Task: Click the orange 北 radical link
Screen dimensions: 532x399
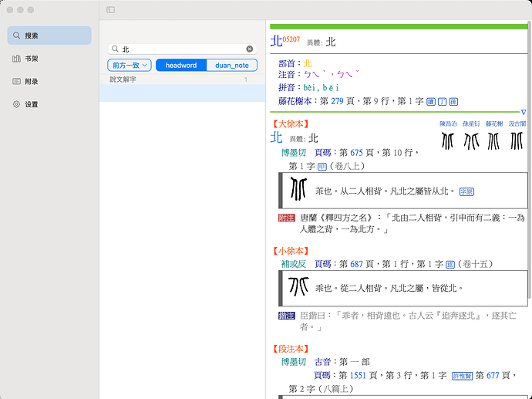Action: 308,63
